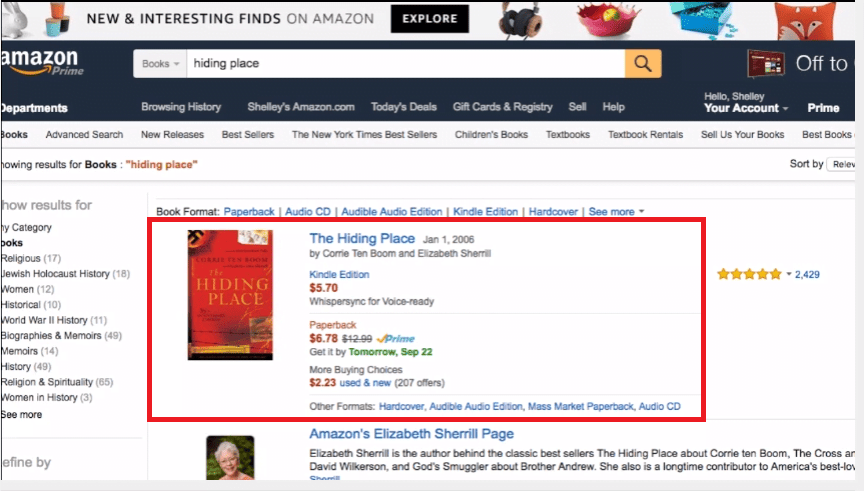Open the Books search category dropdown

[161, 64]
